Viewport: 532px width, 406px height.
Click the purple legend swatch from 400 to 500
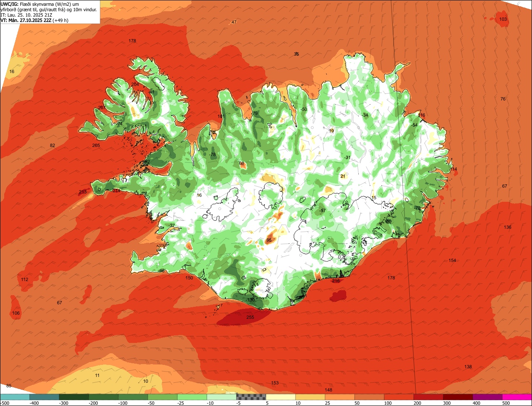[x=488, y=397]
